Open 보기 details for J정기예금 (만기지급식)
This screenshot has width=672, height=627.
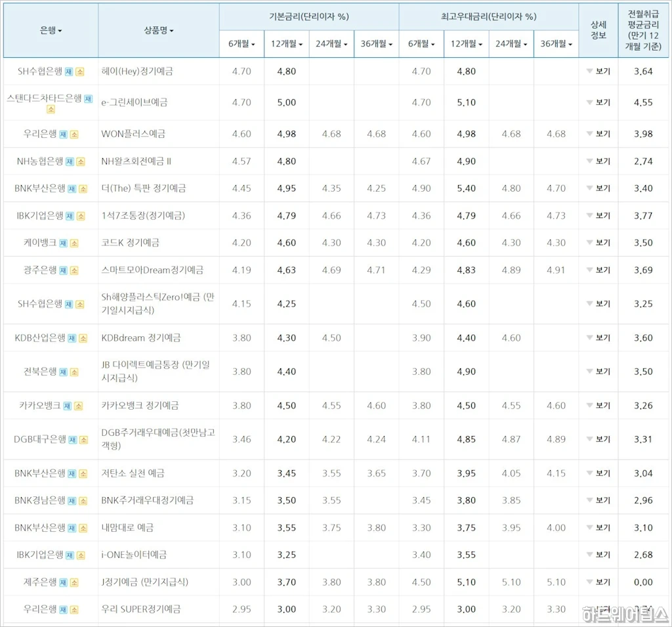point(598,582)
